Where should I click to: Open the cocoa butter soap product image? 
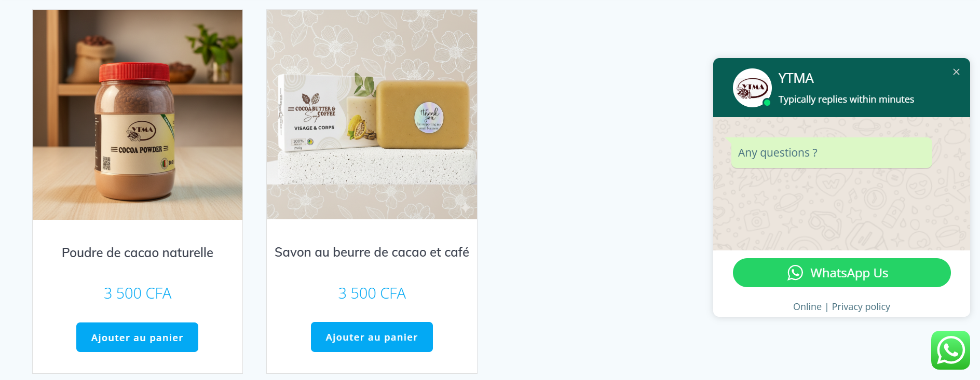[x=372, y=115]
